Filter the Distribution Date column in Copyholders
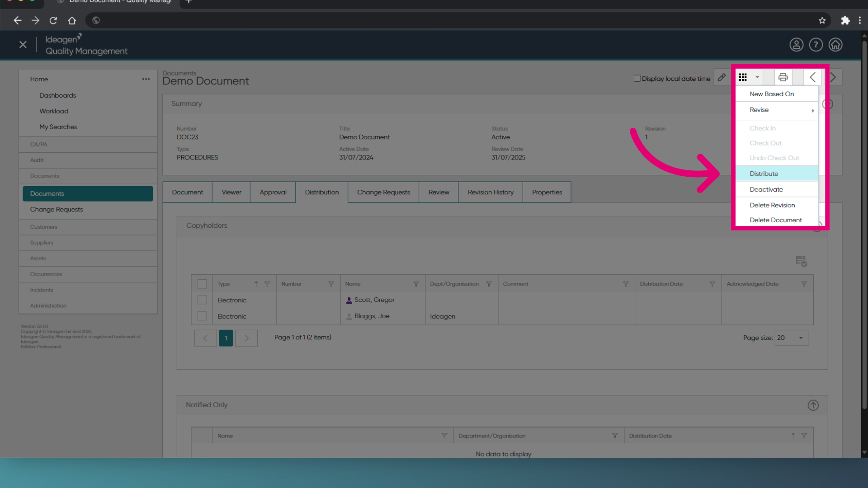This screenshot has height=488, width=868. [x=712, y=284]
